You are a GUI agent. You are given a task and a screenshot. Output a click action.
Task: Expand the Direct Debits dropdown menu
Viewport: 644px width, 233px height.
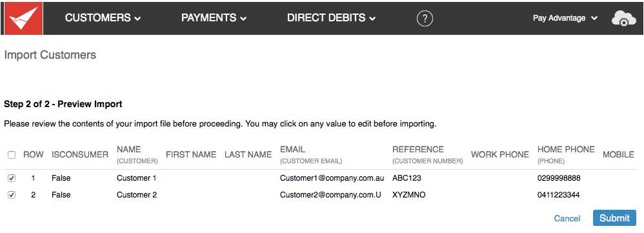point(332,18)
